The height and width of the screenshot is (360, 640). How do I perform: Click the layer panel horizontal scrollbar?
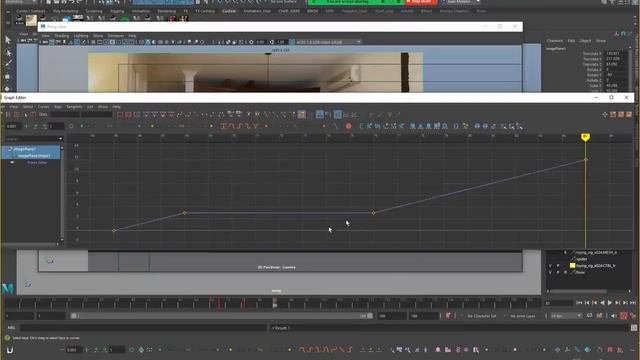(577, 291)
